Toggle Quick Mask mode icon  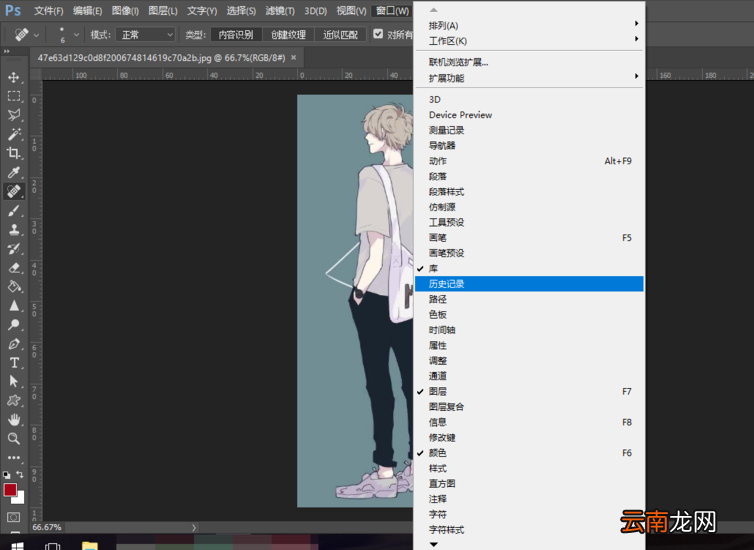click(13, 517)
